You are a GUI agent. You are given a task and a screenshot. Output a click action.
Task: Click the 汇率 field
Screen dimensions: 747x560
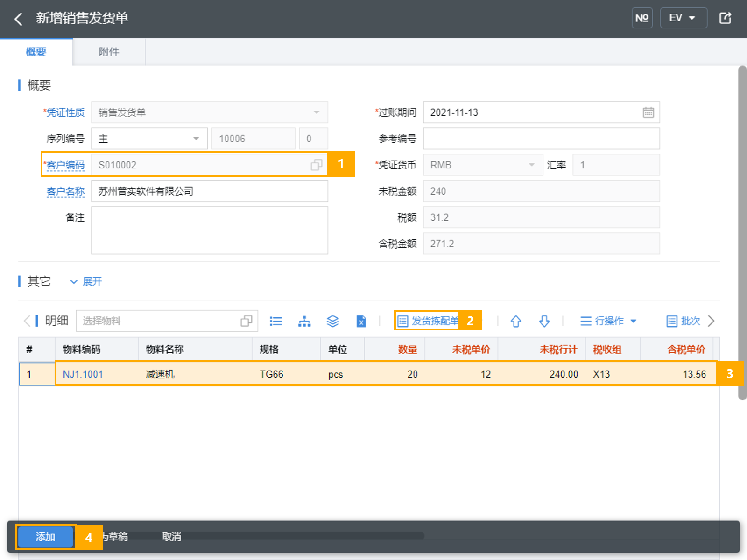(x=616, y=165)
